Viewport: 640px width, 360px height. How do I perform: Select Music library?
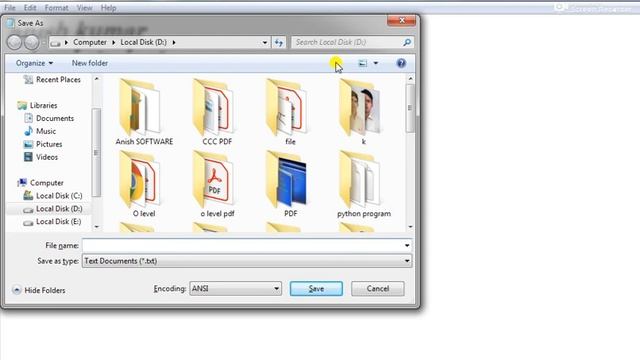40,131
